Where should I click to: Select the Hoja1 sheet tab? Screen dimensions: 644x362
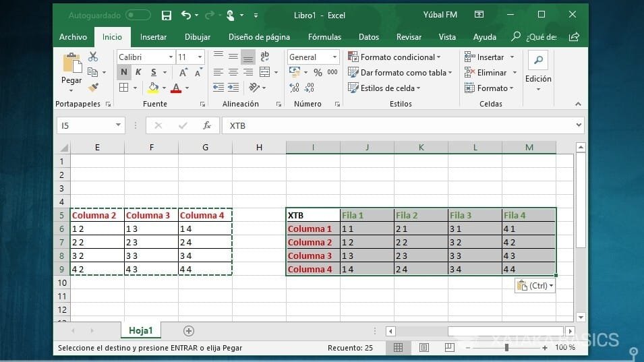tap(140, 330)
